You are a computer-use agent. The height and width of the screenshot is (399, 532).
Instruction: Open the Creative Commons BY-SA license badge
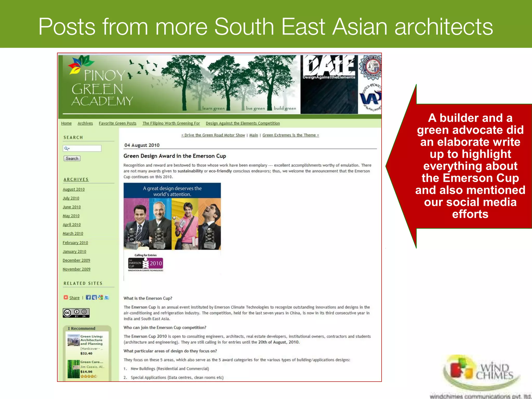point(76,313)
